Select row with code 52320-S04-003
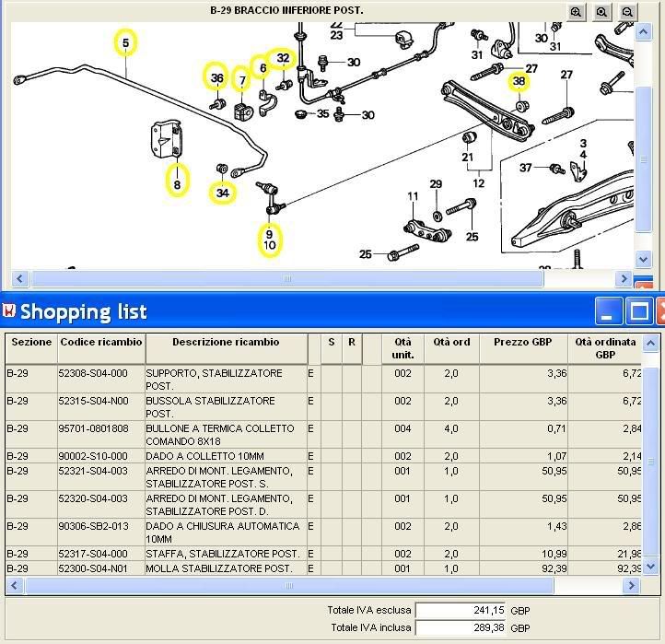This screenshot has height=644, width=665. pyautogui.click(x=323, y=505)
